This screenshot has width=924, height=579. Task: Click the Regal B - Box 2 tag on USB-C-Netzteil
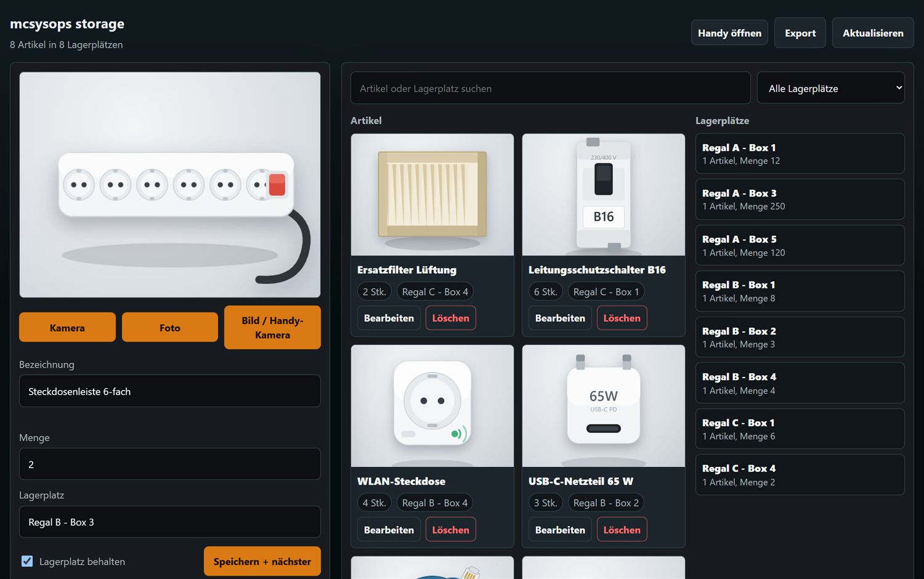click(606, 503)
